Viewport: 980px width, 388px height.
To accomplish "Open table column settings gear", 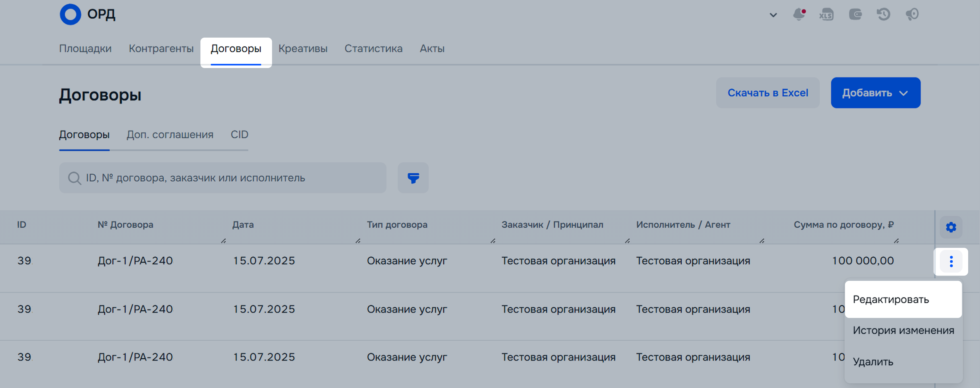I will point(951,227).
